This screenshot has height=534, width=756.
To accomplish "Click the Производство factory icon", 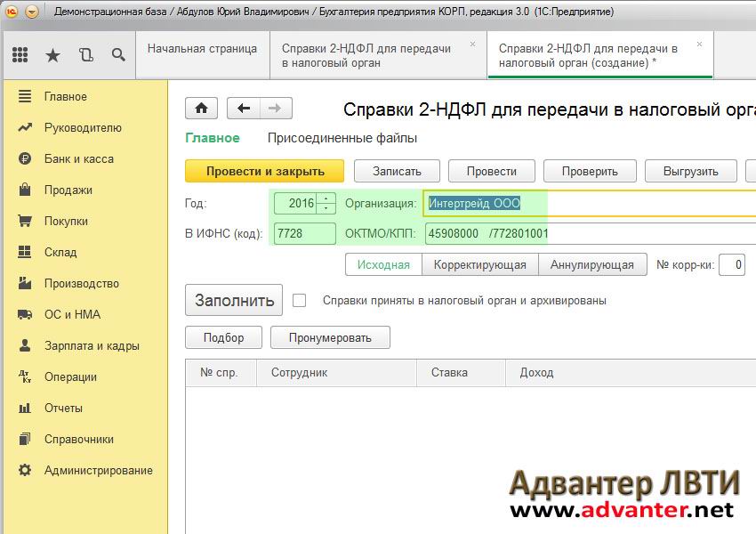I will [x=25, y=283].
